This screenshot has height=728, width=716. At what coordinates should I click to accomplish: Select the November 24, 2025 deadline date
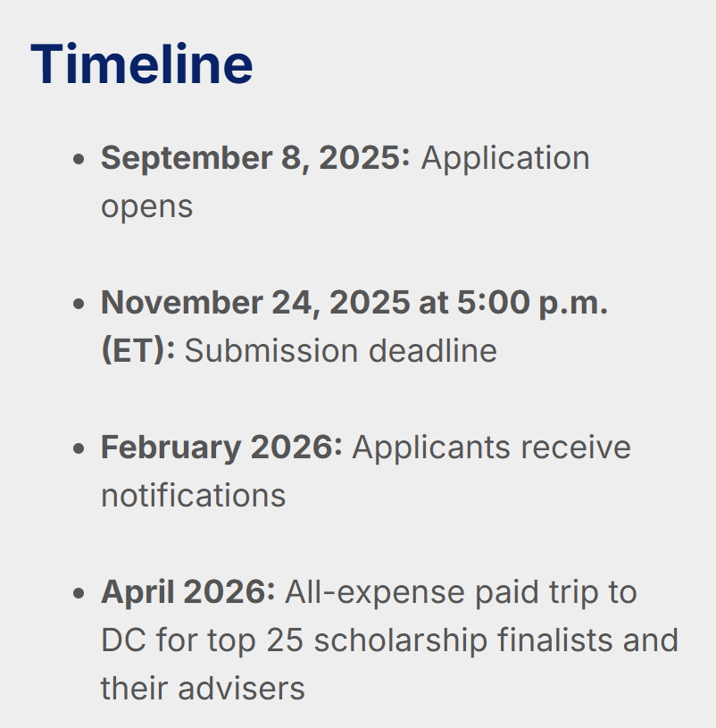[255, 303]
